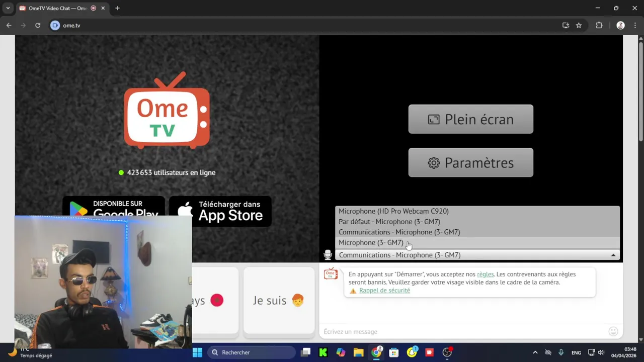Open the Google Play download badge
This screenshot has width=644, height=362.
click(114, 207)
